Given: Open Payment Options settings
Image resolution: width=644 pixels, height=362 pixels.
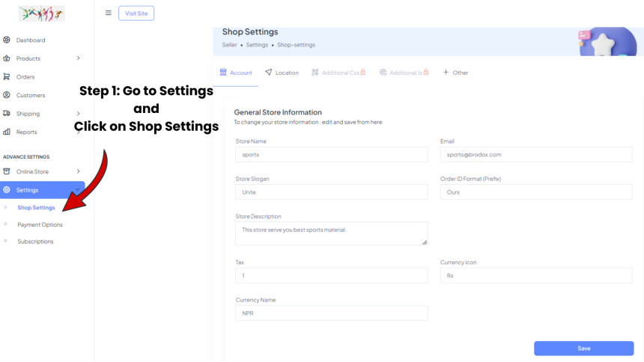Looking at the screenshot, I should pos(40,224).
